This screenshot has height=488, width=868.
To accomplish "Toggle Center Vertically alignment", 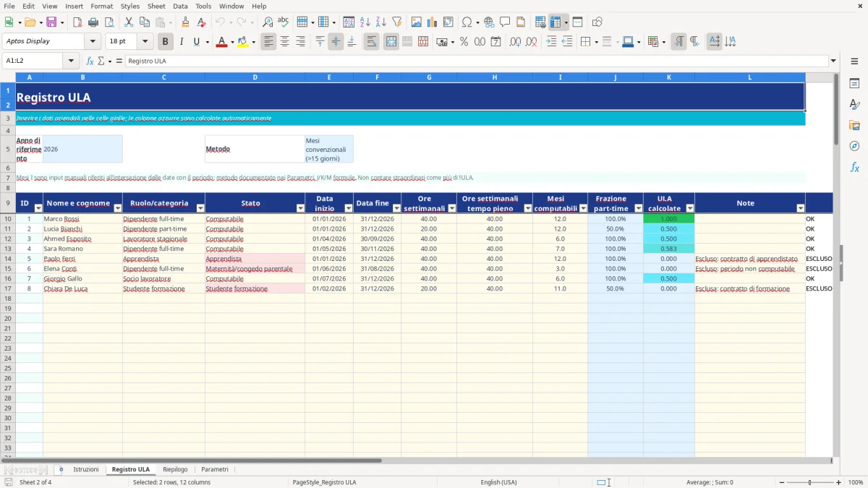I will 336,42.
